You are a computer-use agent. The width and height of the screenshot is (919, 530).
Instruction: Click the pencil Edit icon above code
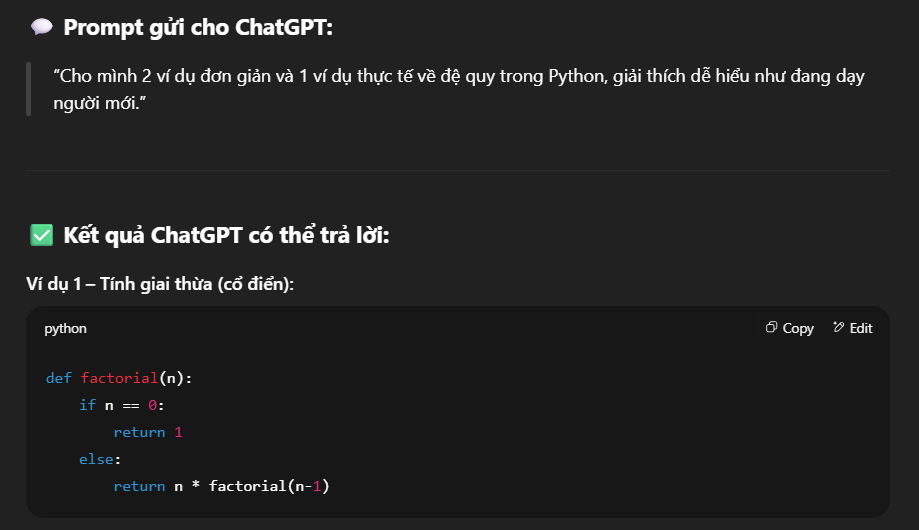[x=839, y=327]
